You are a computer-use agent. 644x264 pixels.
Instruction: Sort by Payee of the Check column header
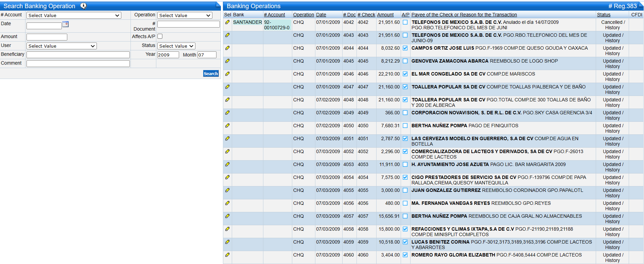[x=464, y=15]
